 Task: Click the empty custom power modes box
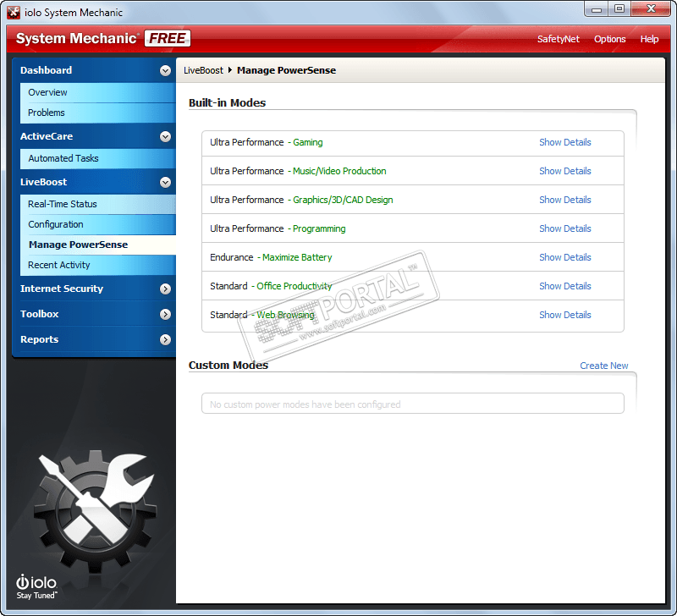413,403
